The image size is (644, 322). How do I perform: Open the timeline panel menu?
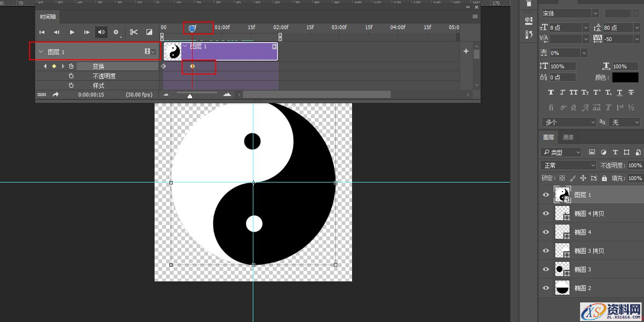[x=475, y=16]
